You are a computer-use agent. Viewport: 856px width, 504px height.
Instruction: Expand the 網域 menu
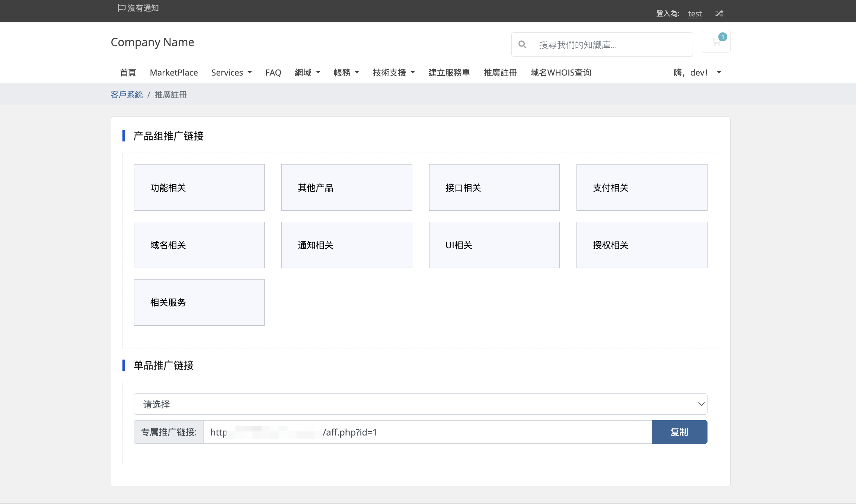307,73
